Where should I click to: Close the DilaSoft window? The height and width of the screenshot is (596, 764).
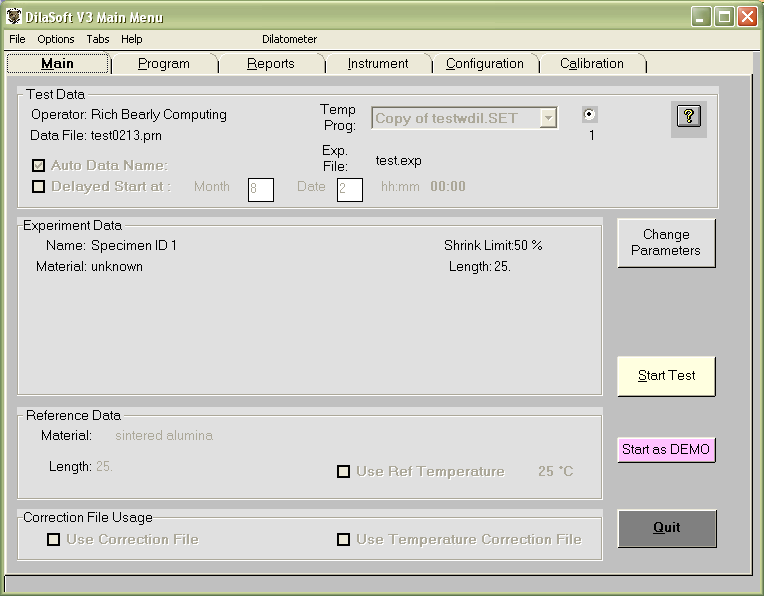[747, 17]
